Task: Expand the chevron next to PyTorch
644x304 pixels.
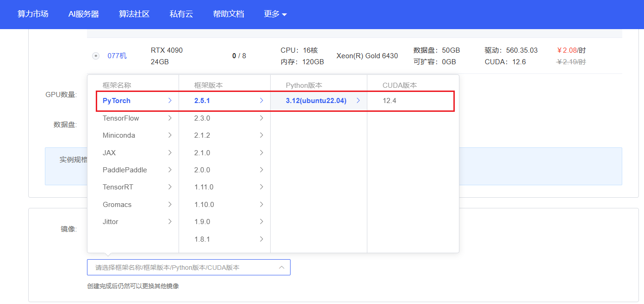Action: point(170,101)
